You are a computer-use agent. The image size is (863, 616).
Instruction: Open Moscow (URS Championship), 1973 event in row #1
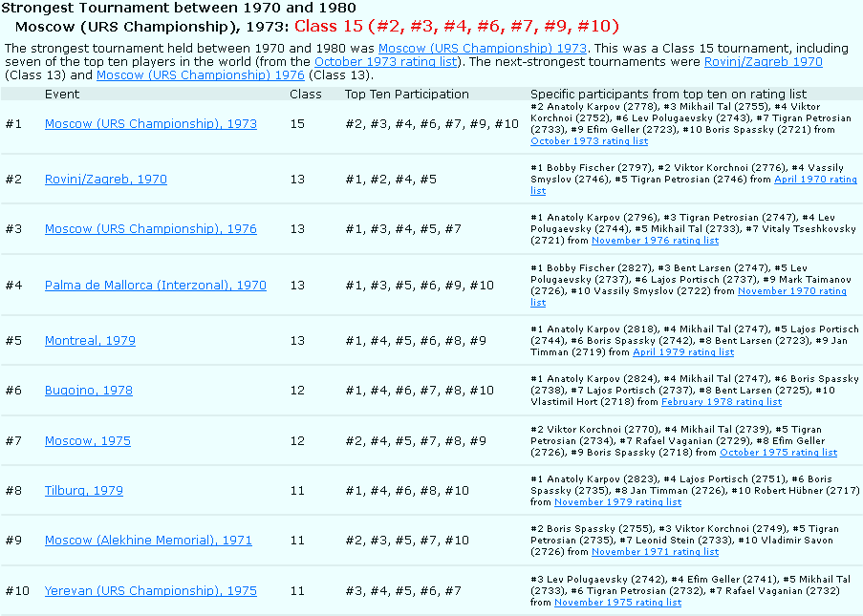pos(150,124)
